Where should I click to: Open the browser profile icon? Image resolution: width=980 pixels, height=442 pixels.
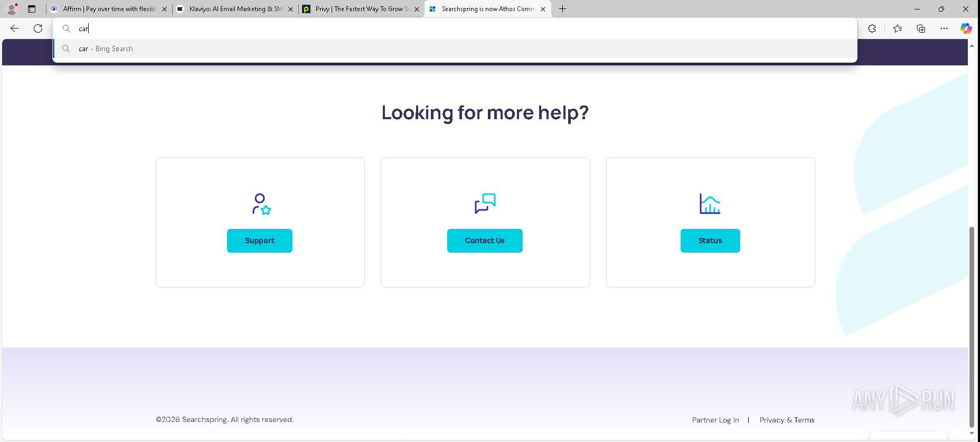pos(12,8)
